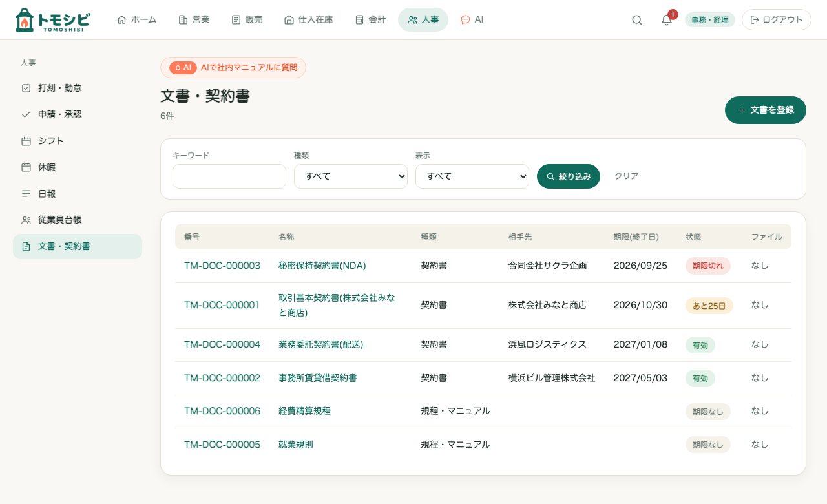Open document TM-DOC-000002
The width and height of the screenshot is (827, 504).
pos(222,378)
